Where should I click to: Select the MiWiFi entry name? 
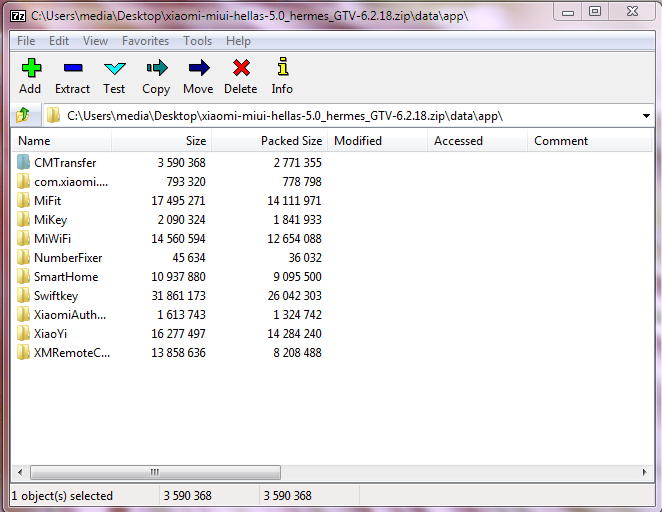(52, 238)
